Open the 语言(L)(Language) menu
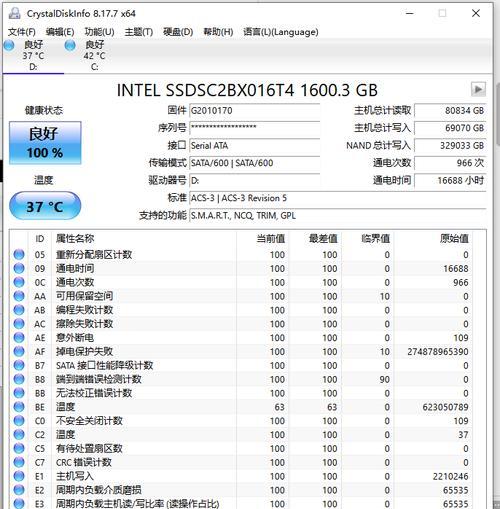Image resolution: width=500 pixels, height=509 pixels. coord(281,32)
